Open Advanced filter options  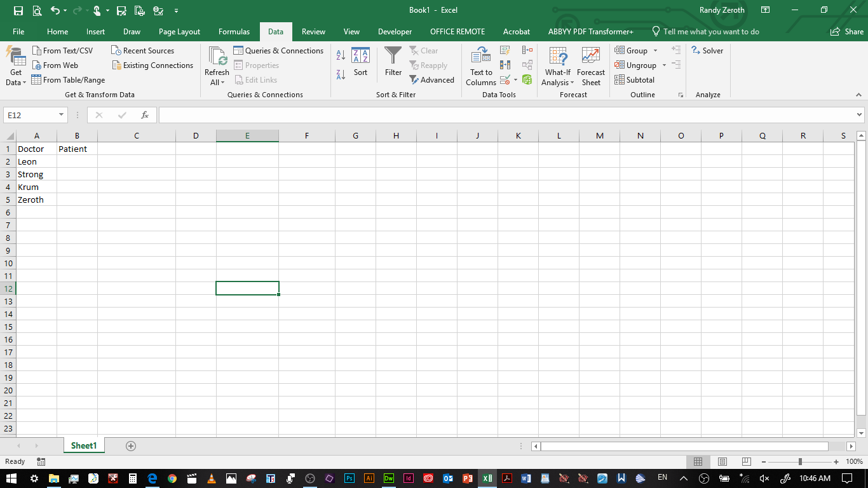point(432,80)
